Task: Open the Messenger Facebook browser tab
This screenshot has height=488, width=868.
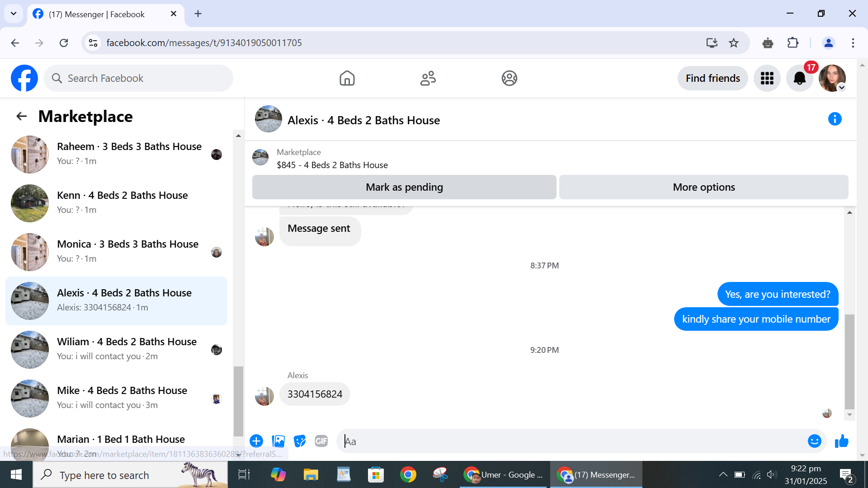Action: (x=106, y=14)
